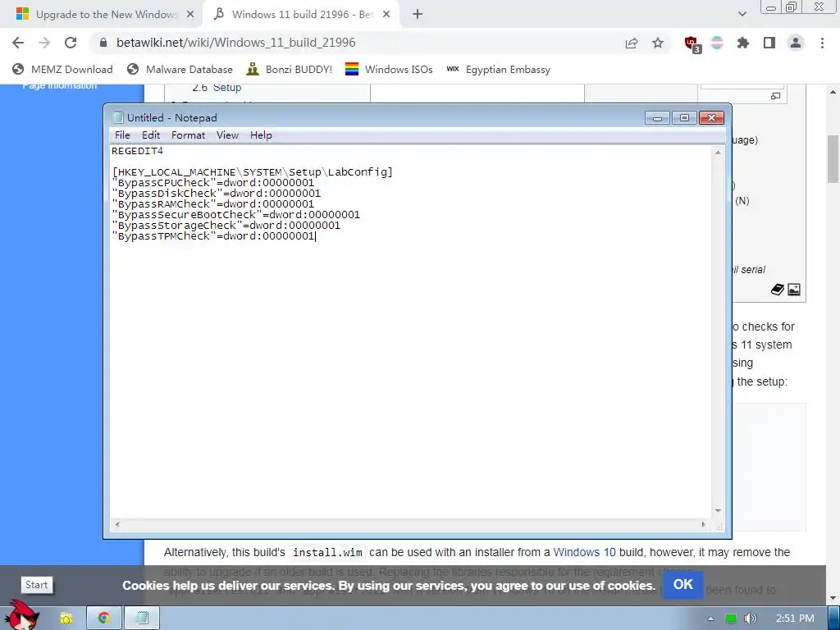Image resolution: width=840 pixels, height=630 pixels.
Task: Maximize the Notepad window
Action: [684, 118]
